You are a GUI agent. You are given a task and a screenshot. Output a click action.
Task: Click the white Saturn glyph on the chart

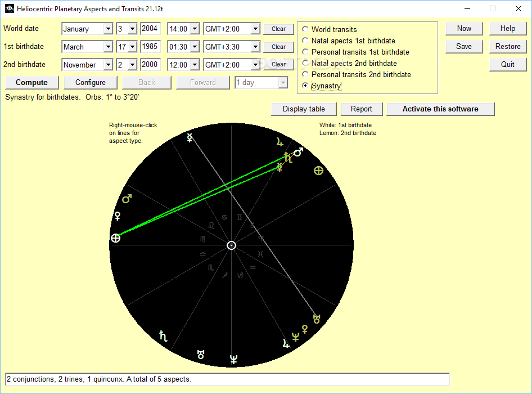[x=163, y=336]
